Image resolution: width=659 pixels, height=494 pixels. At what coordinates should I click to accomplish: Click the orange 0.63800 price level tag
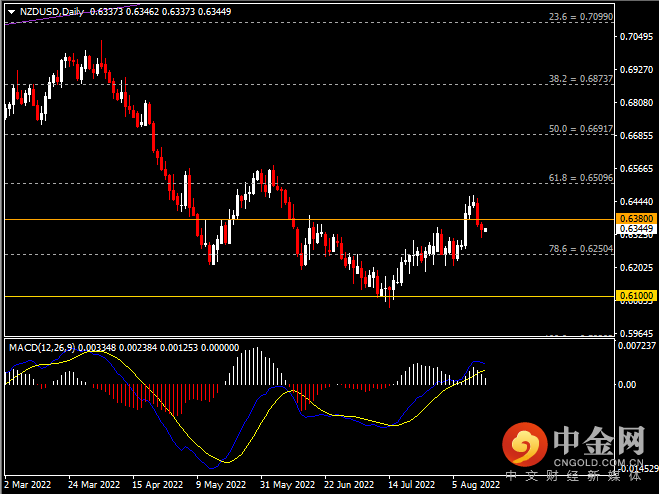(x=636, y=218)
